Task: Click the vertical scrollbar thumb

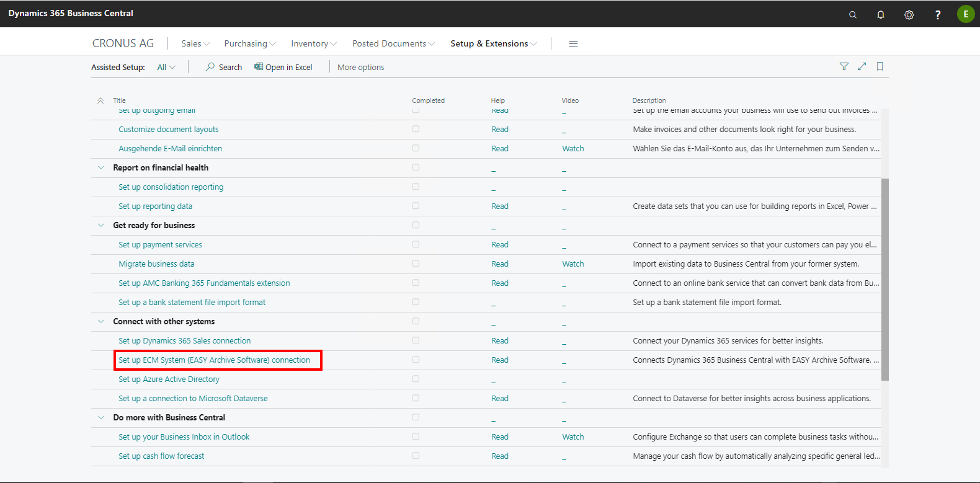Action: pos(885,279)
